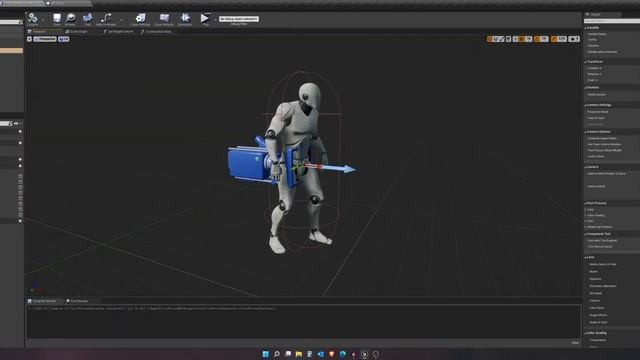This screenshot has height=360, width=640.
Task: Start Simulation from the toolbar
Action: 185,19
